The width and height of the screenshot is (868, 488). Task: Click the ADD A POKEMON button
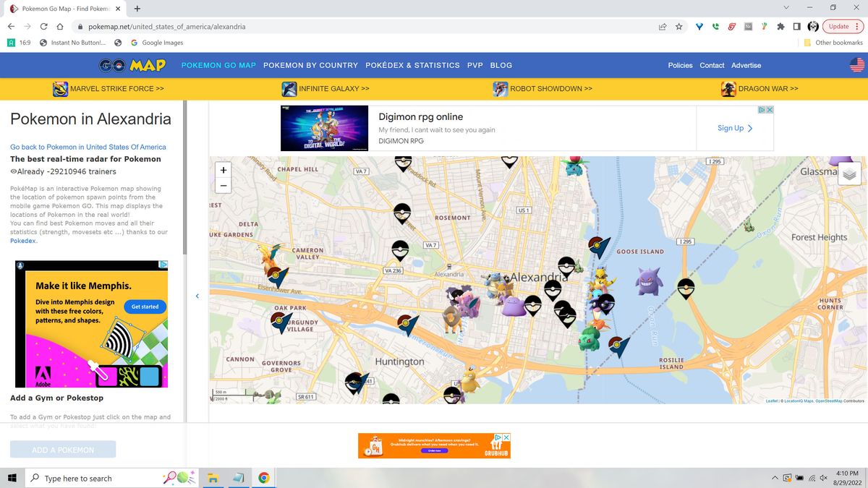coord(62,449)
